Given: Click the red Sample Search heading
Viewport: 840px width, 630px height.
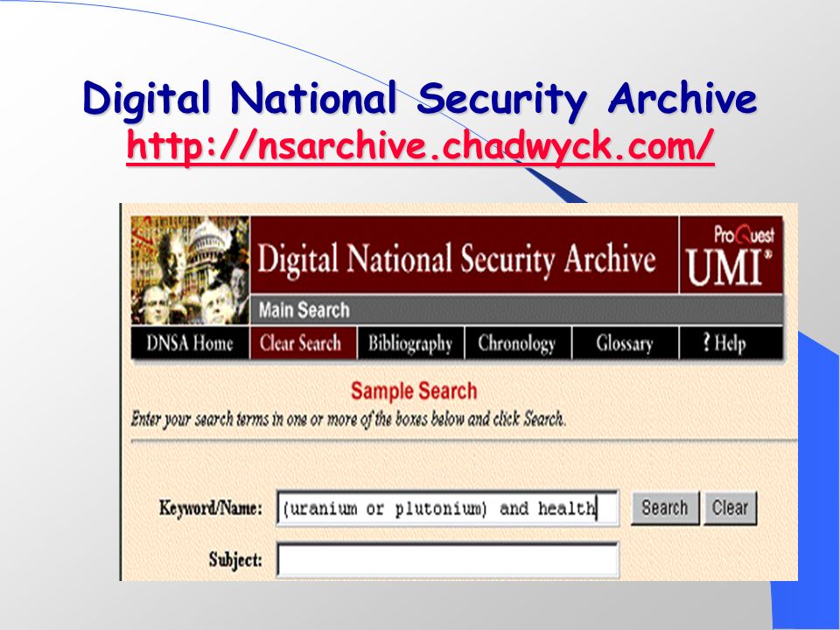Looking at the screenshot, I should [414, 391].
